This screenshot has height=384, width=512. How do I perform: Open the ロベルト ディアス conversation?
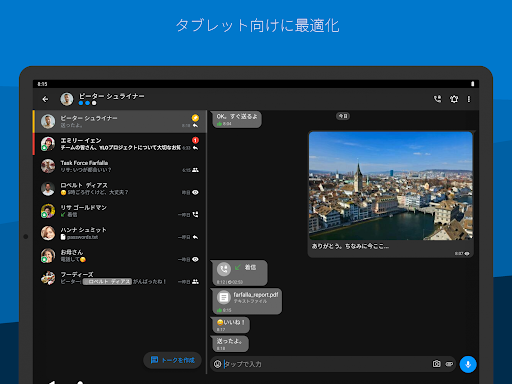click(x=120, y=189)
